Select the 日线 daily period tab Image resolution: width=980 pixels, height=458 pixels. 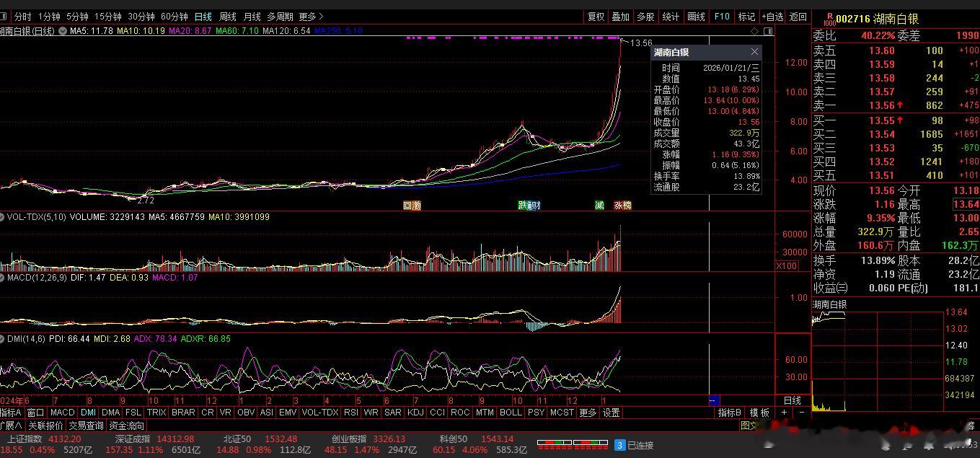tap(203, 17)
